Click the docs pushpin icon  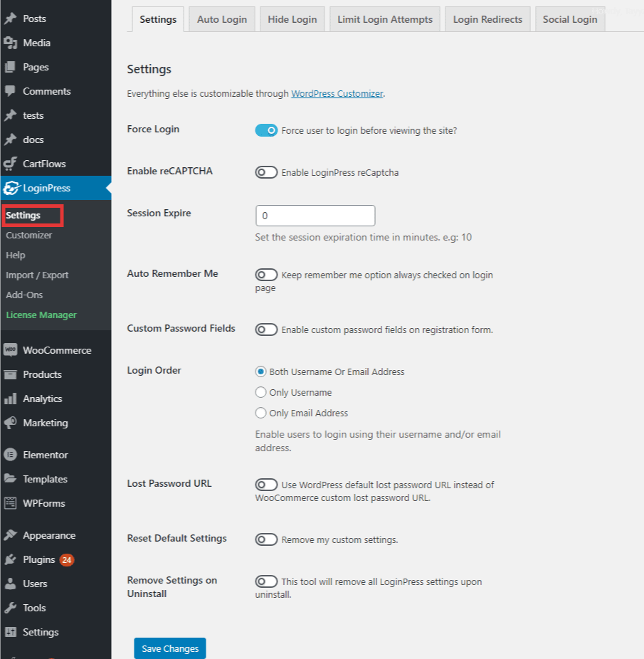point(10,139)
